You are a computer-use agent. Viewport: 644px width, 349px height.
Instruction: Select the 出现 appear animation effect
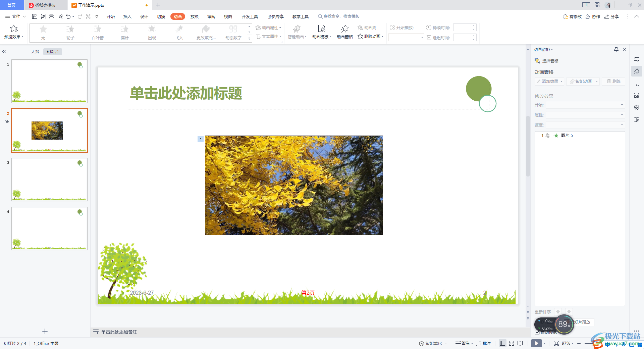tap(152, 33)
